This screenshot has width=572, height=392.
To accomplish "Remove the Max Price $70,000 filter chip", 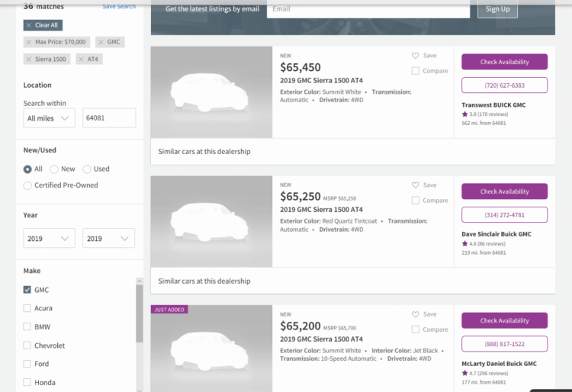I will 29,42.
